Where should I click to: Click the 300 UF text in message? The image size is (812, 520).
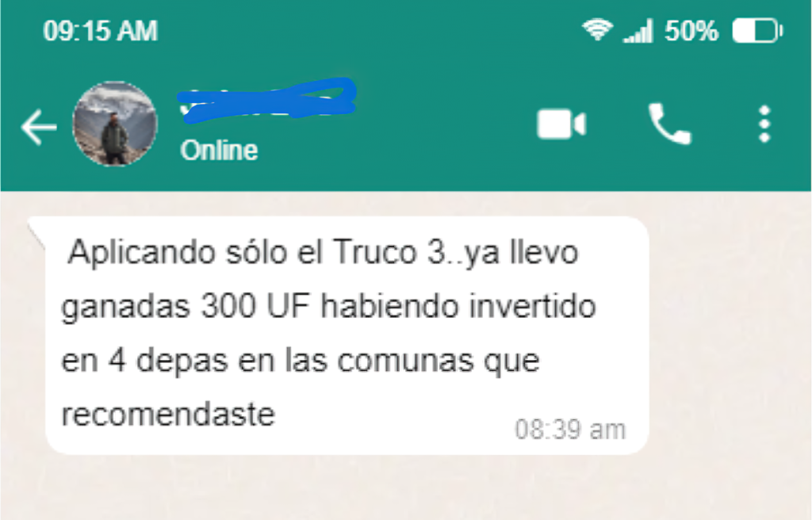(255, 306)
